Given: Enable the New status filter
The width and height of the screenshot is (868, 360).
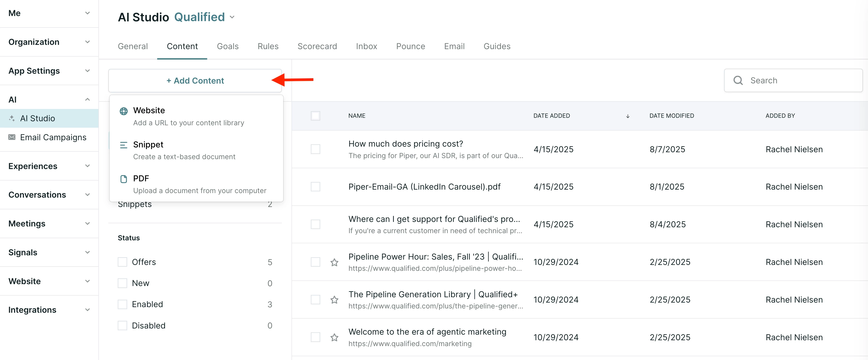Looking at the screenshot, I should click(x=122, y=283).
